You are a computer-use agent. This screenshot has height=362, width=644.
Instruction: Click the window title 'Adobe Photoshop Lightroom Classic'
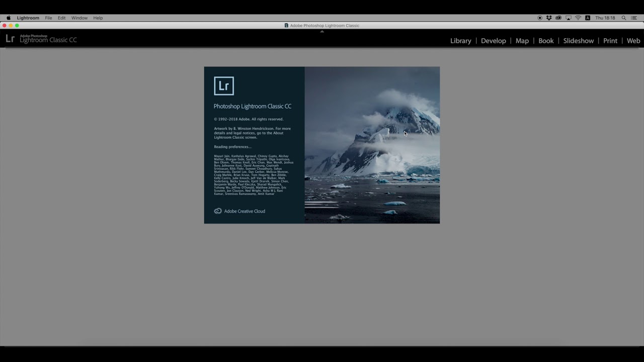[325, 25]
